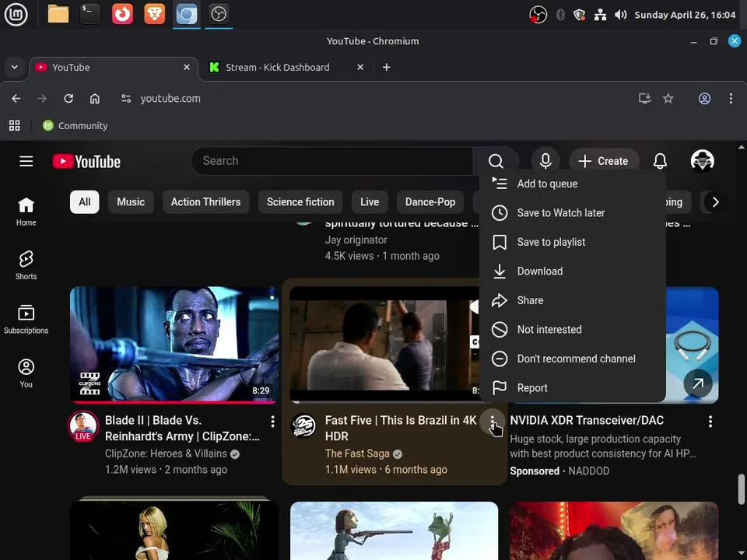Choose Save to Watch later
Viewport: 747px width, 560px height.
tap(573, 213)
